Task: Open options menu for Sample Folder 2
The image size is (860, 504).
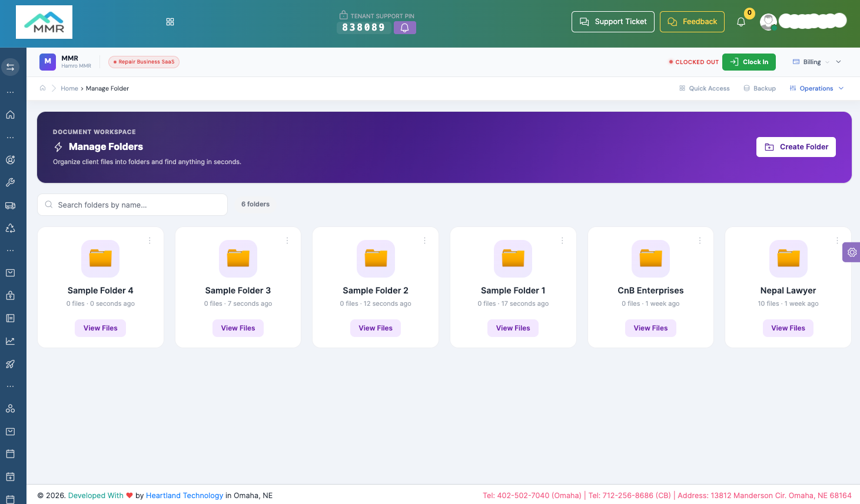Action: click(x=424, y=241)
